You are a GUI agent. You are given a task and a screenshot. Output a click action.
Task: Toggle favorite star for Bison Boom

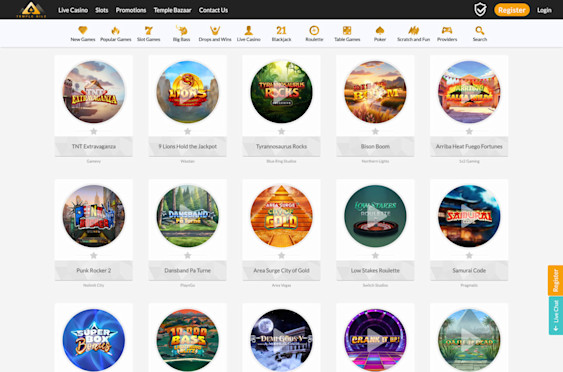(x=375, y=131)
